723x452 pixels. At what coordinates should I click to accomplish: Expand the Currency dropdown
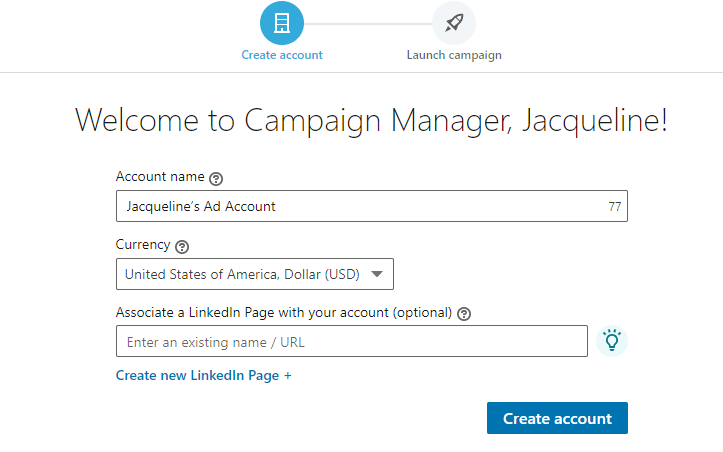(255, 274)
